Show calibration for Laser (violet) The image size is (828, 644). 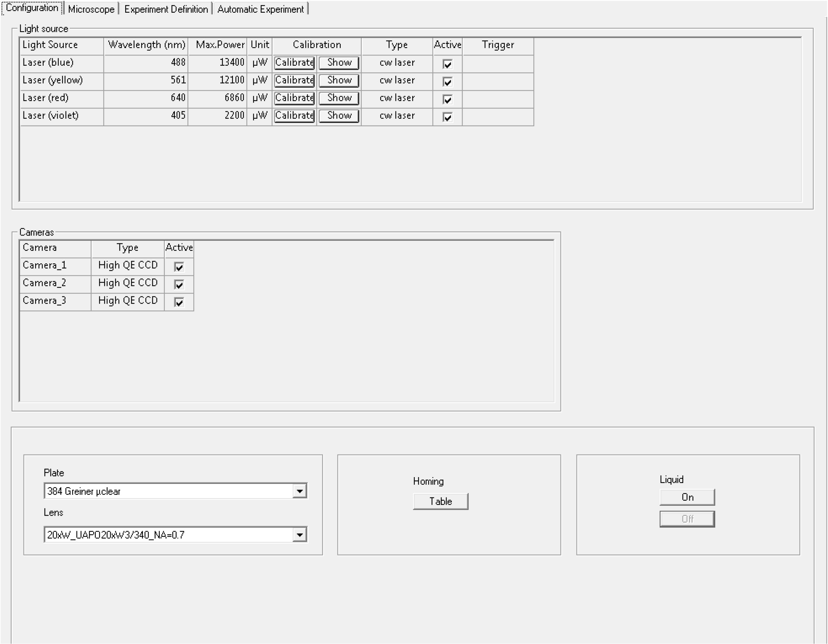(339, 116)
